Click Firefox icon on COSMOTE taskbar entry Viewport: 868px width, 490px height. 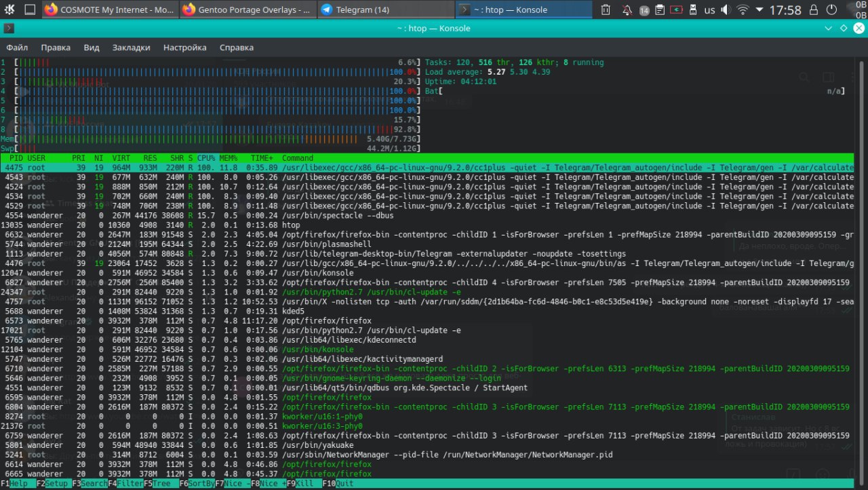(x=52, y=10)
